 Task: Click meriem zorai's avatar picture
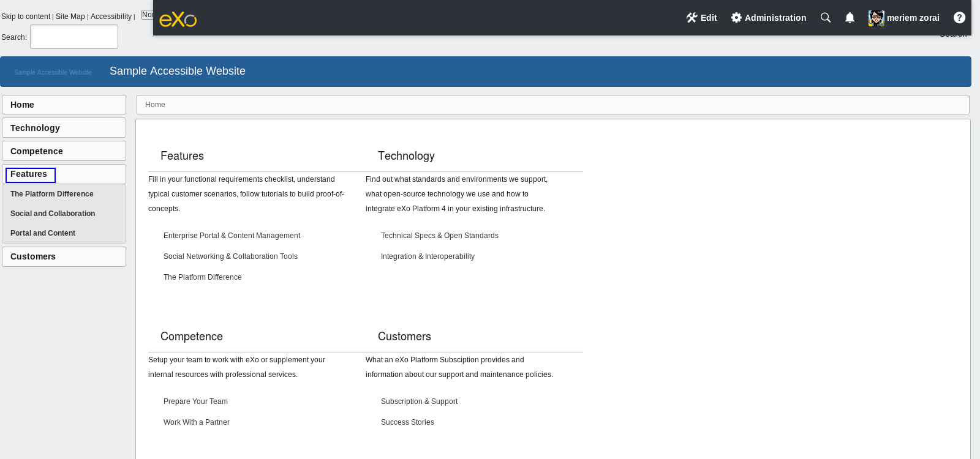point(876,18)
